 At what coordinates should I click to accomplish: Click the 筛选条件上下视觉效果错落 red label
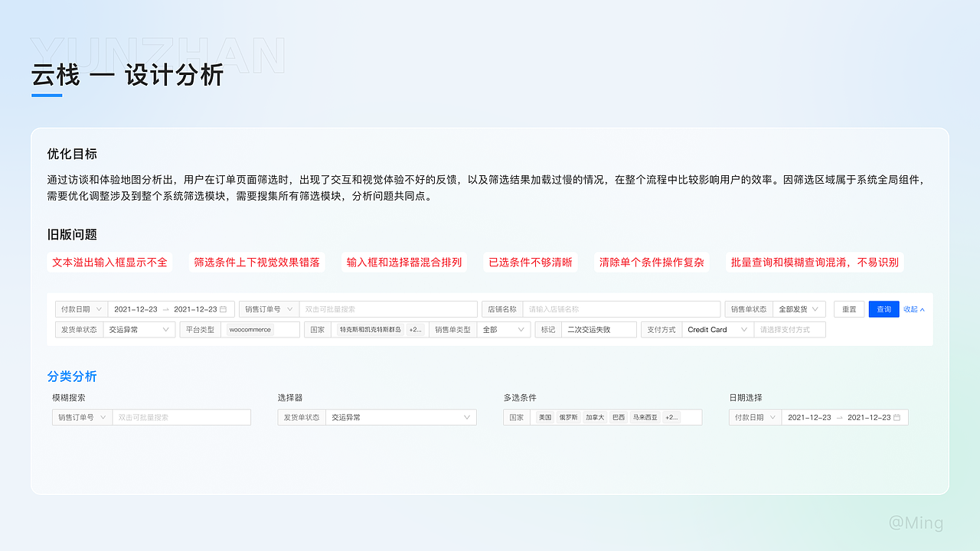point(257,262)
